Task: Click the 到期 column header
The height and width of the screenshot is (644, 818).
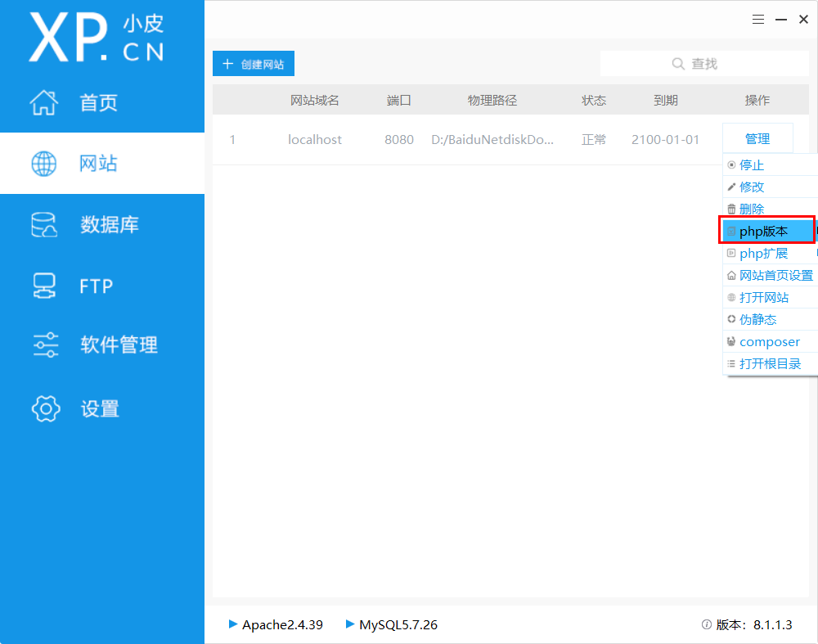Action: [x=666, y=100]
